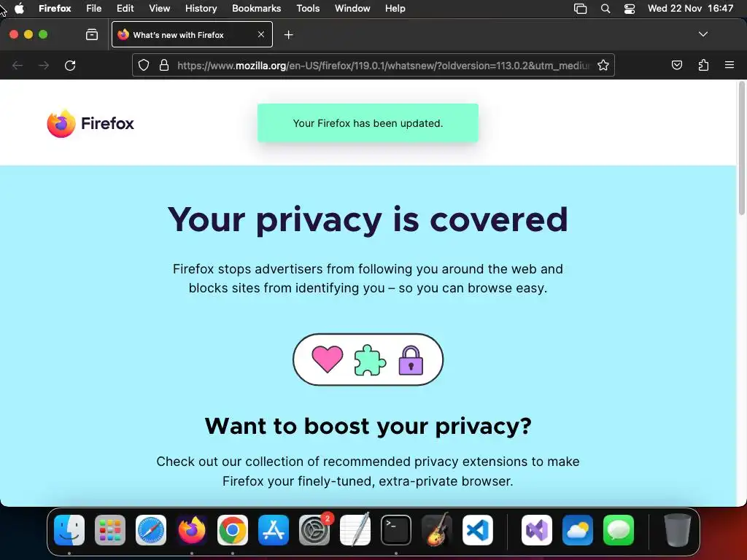Open the Extensions puzzle icon
This screenshot has height=560, width=747.
(703, 65)
